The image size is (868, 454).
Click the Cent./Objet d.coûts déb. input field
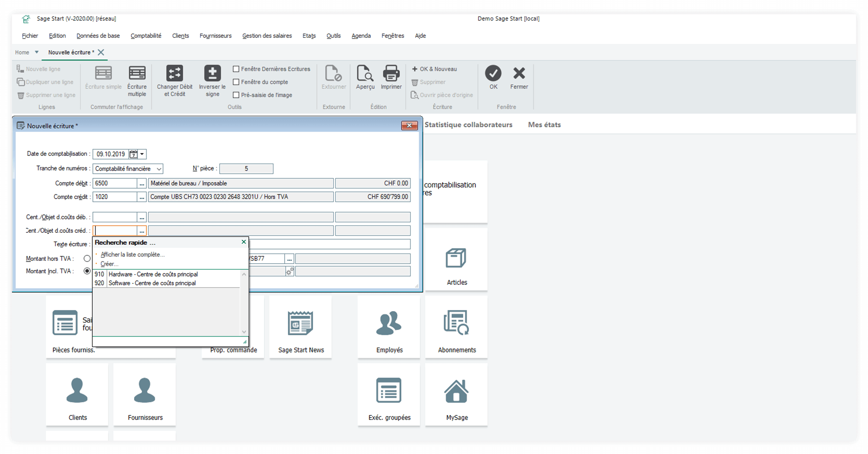[115, 217]
